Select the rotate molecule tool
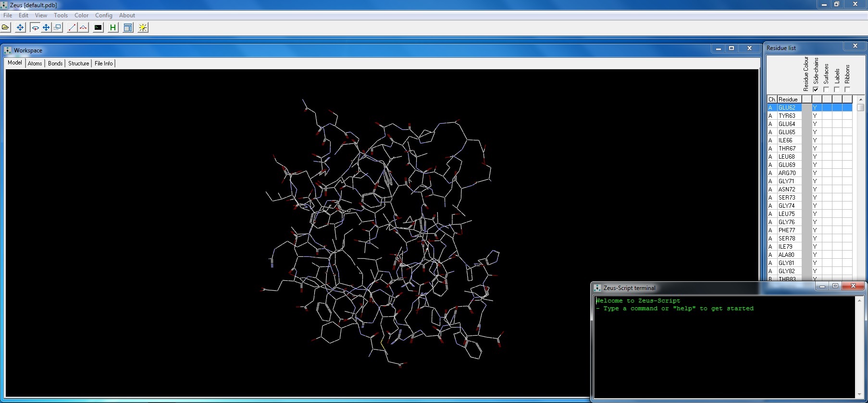Image resolution: width=868 pixels, height=403 pixels. [x=35, y=27]
